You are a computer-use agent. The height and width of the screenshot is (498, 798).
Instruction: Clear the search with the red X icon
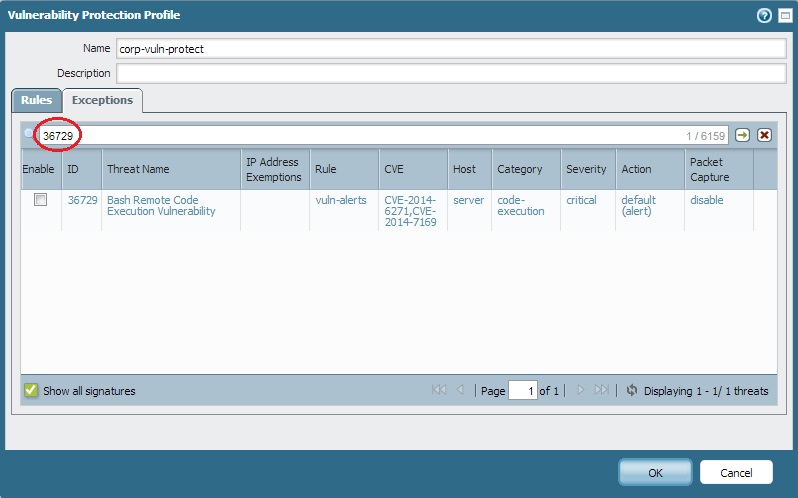coord(764,135)
